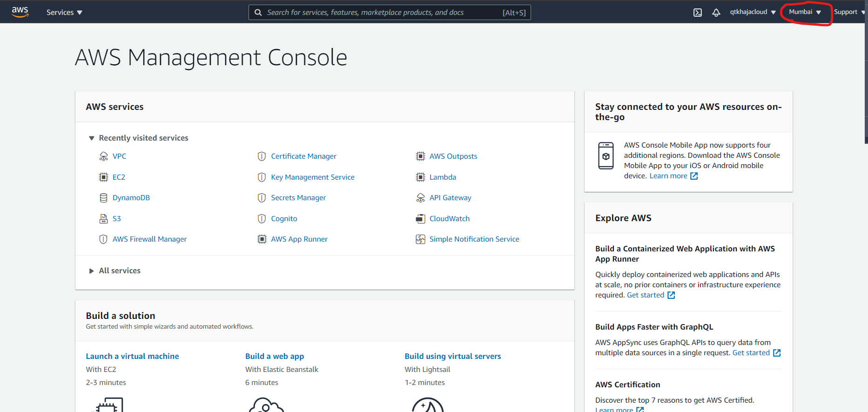The height and width of the screenshot is (412, 868).
Task: Click the Simple Notification Service icon
Action: (420, 239)
